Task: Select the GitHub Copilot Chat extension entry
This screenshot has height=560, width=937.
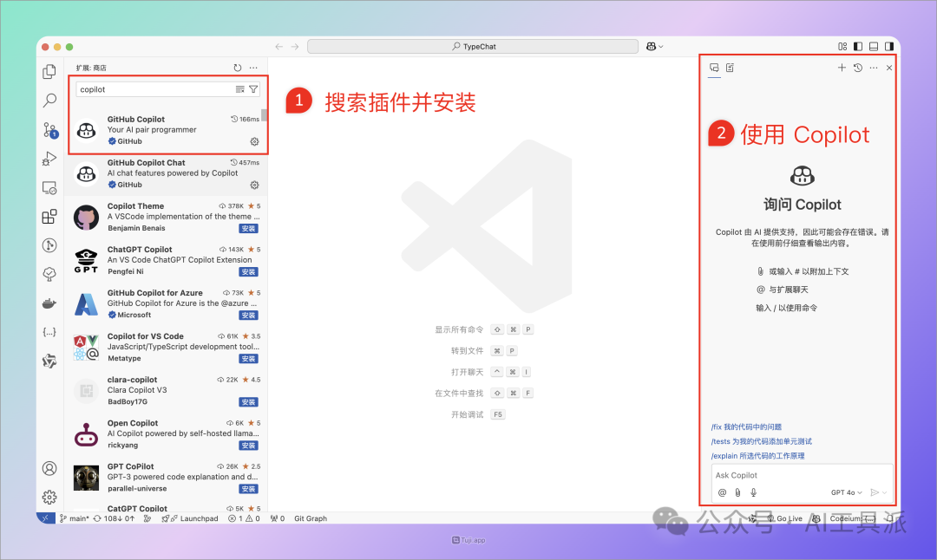Action: (166, 173)
